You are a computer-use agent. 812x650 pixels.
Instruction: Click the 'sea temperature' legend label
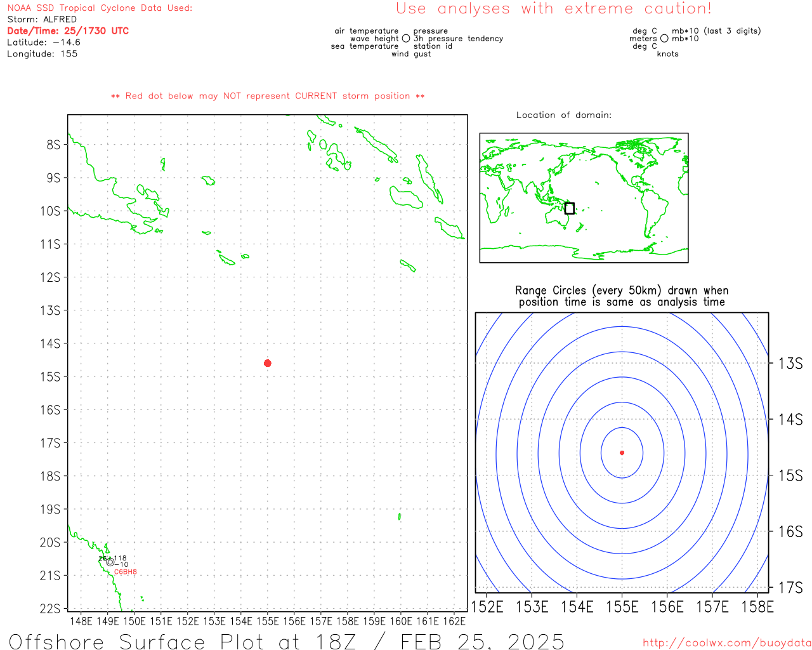click(365, 46)
